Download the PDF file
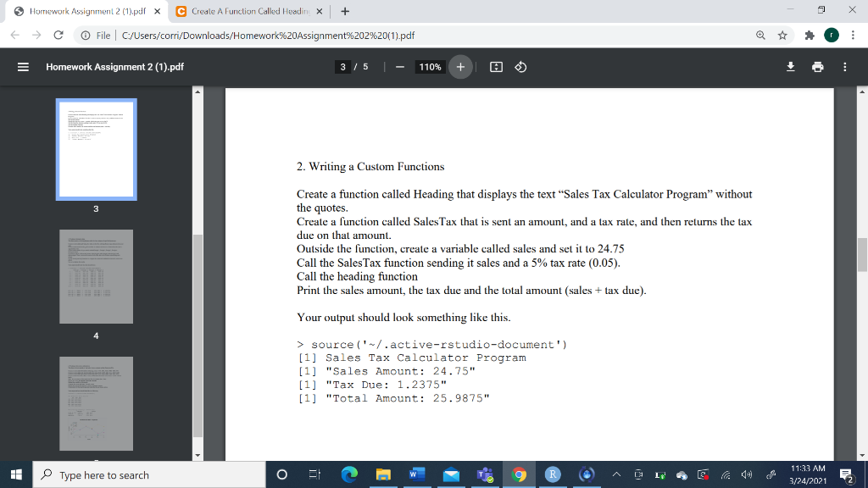 click(x=791, y=67)
